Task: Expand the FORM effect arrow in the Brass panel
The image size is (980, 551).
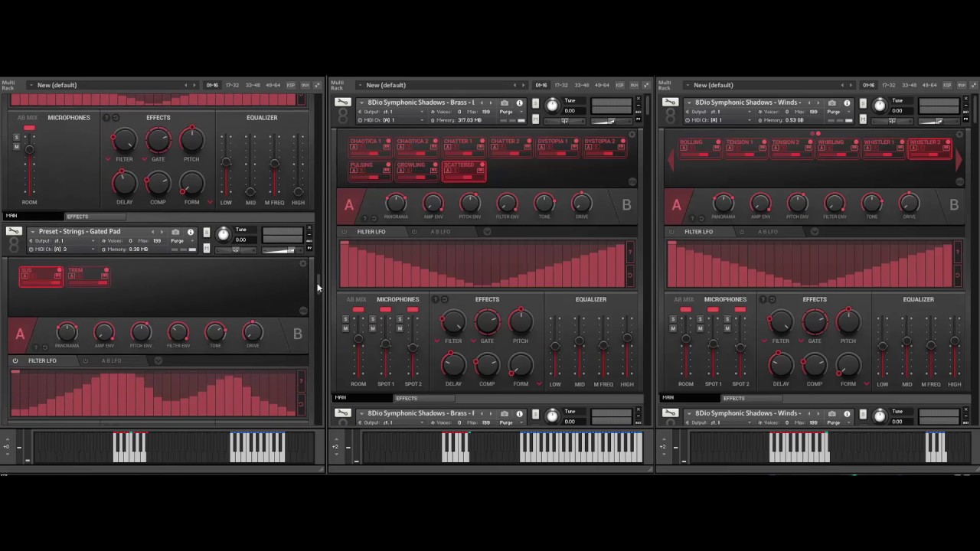Action: pyautogui.click(x=540, y=383)
